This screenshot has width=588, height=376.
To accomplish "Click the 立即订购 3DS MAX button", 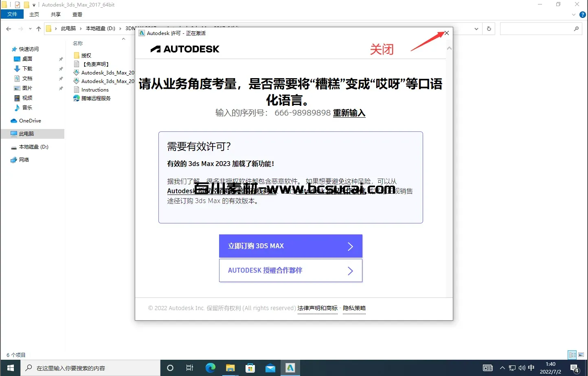I will tap(290, 246).
